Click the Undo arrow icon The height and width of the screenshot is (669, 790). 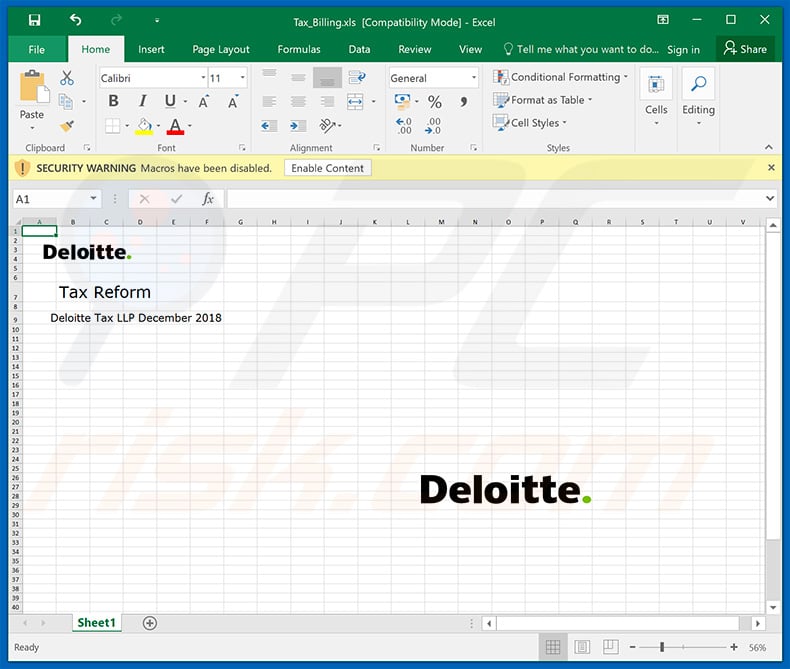[x=76, y=20]
